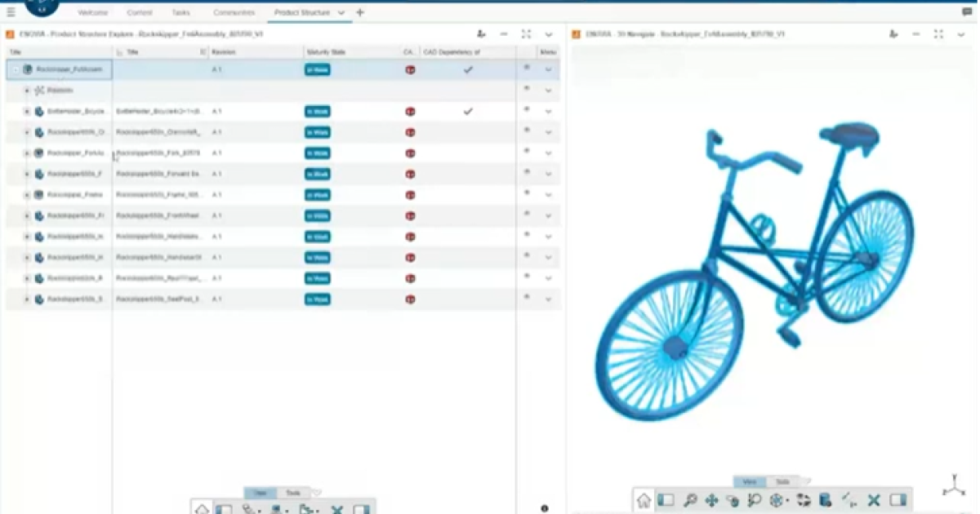Select the pan arrows tool in 3D toolbar
980x514 pixels.
[711, 500]
